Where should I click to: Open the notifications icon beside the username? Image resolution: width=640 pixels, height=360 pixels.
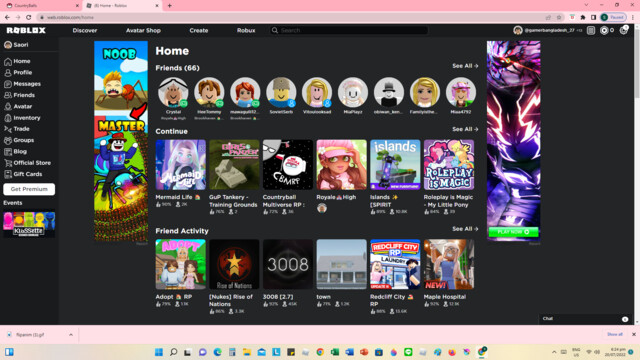pyautogui.click(x=591, y=31)
